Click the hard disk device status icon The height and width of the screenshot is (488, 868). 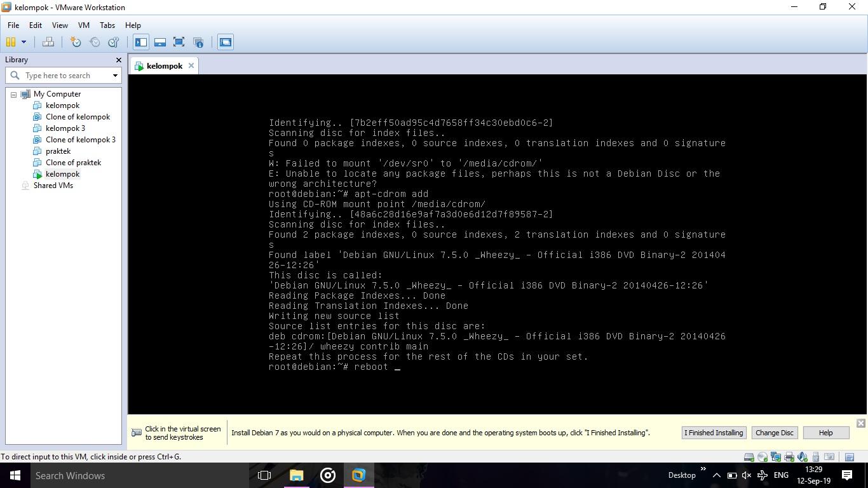click(x=749, y=457)
